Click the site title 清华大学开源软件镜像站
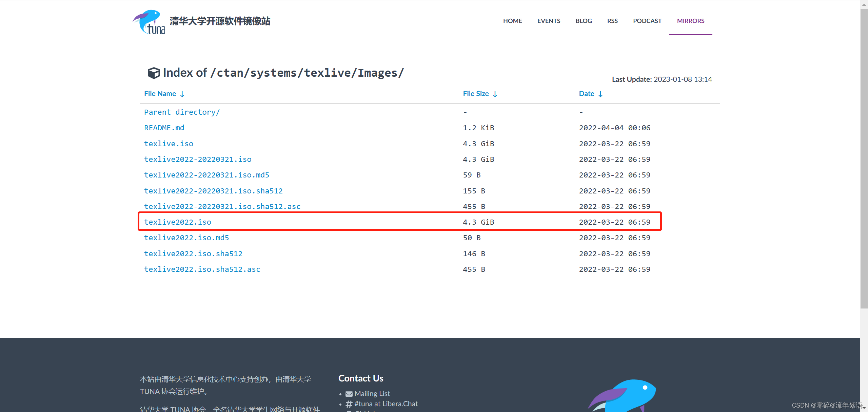The height and width of the screenshot is (412, 868). [220, 21]
